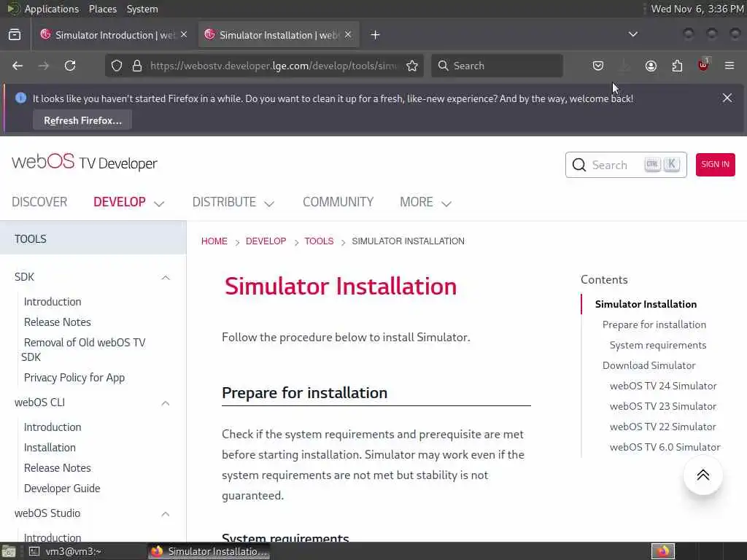Expand the MORE menu chevron
Viewport: 747px width, 560px height.
point(446,203)
